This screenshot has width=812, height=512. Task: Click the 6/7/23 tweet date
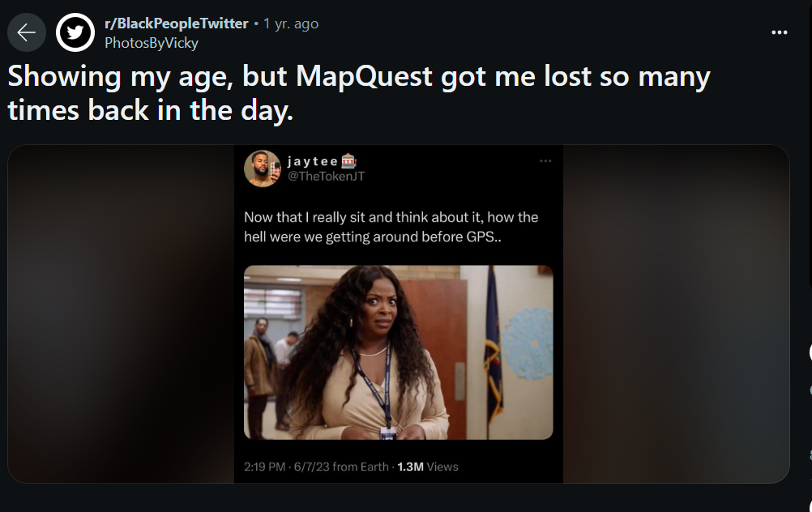click(312, 467)
